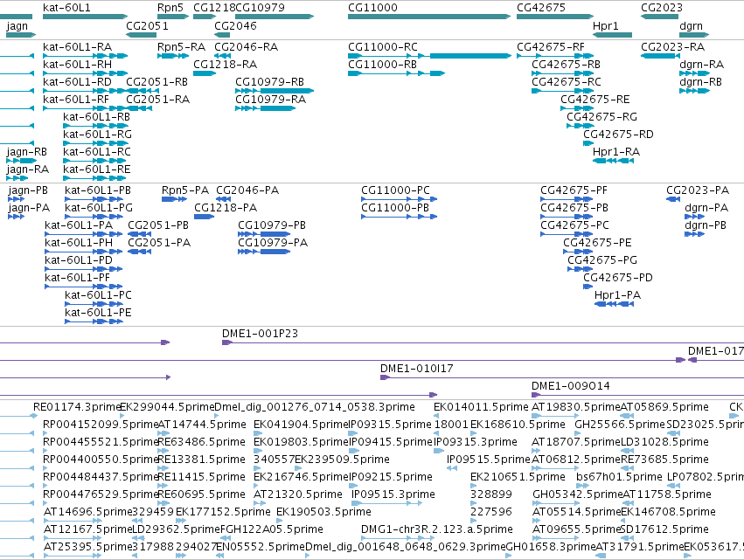This screenshot has height=560, width=744.
Task: Select EST GH25566.5prime
Action: coord(620,425)
